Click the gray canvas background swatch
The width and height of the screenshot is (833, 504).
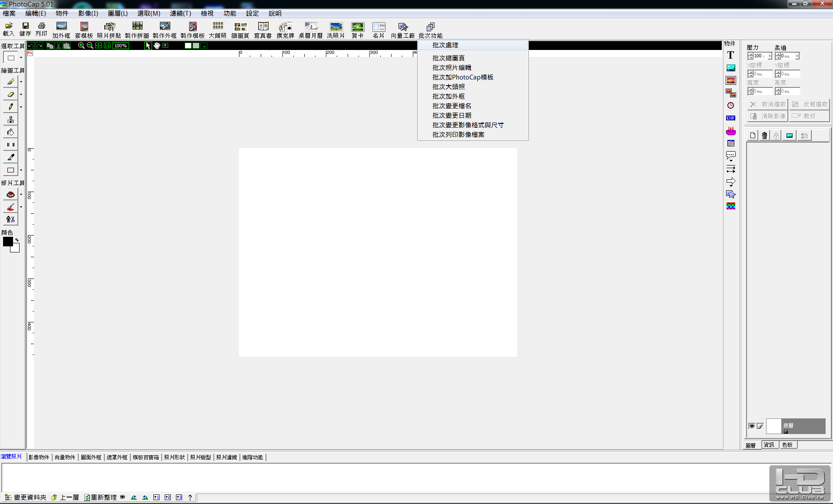(x=196, y=46)
